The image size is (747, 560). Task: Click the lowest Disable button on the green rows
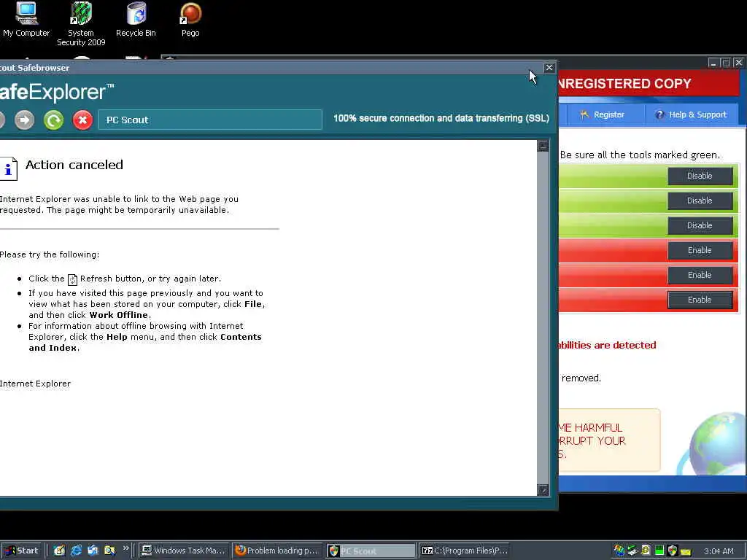tap(700, 225)
